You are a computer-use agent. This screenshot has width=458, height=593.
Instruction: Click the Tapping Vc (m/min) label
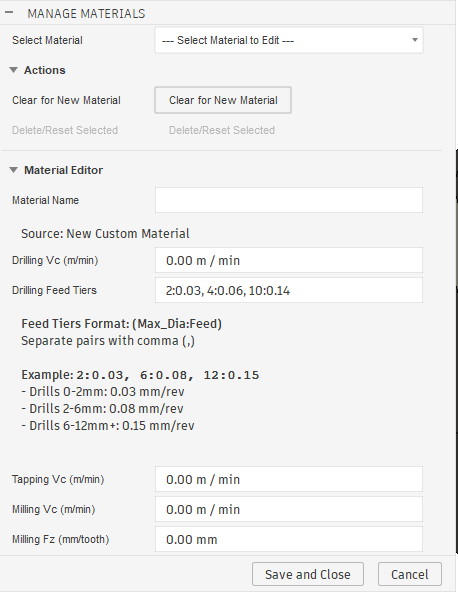58,479
